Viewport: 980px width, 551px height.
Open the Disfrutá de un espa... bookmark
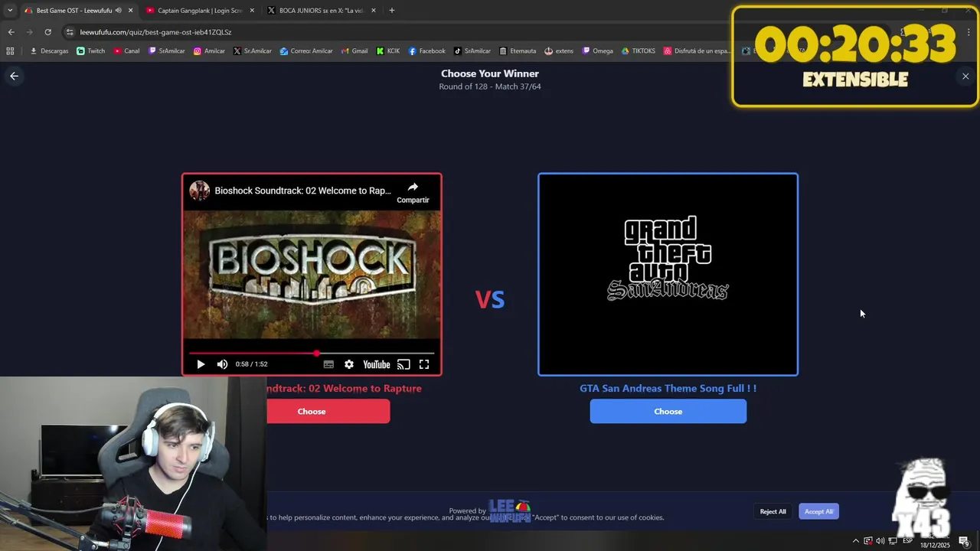(x=697, y=51)
